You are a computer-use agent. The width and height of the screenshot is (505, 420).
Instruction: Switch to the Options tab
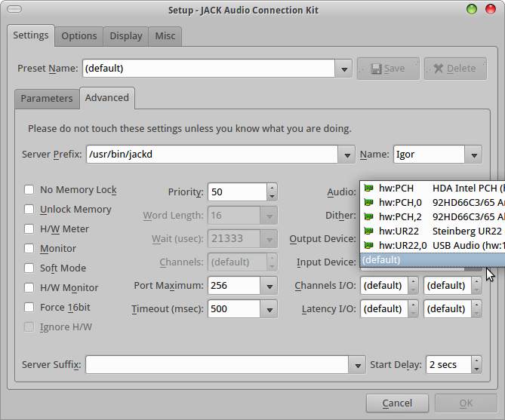[79, 36]
